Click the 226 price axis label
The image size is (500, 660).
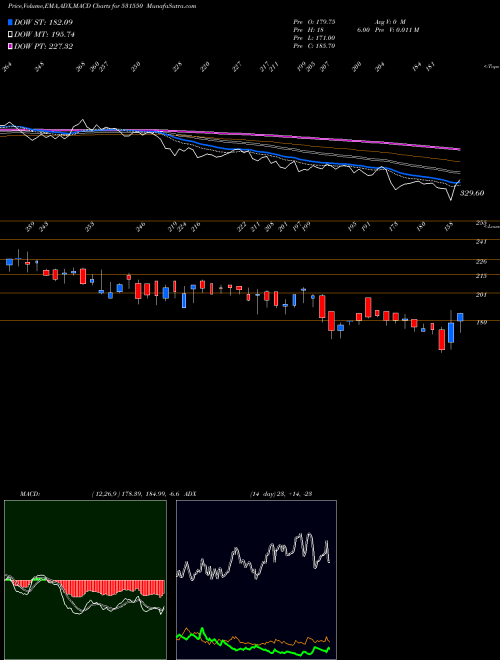pyautogui.click(x=481, y=262)
